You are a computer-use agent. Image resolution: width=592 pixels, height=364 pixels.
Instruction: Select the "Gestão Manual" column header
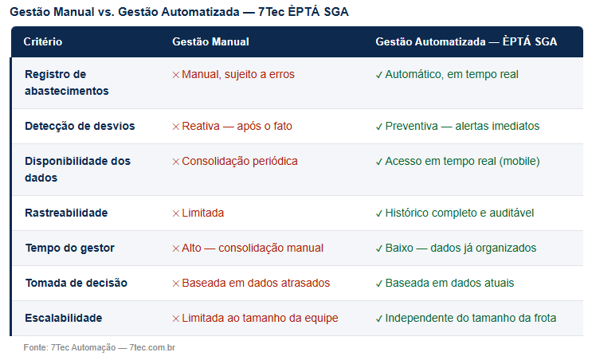[210, 41]
